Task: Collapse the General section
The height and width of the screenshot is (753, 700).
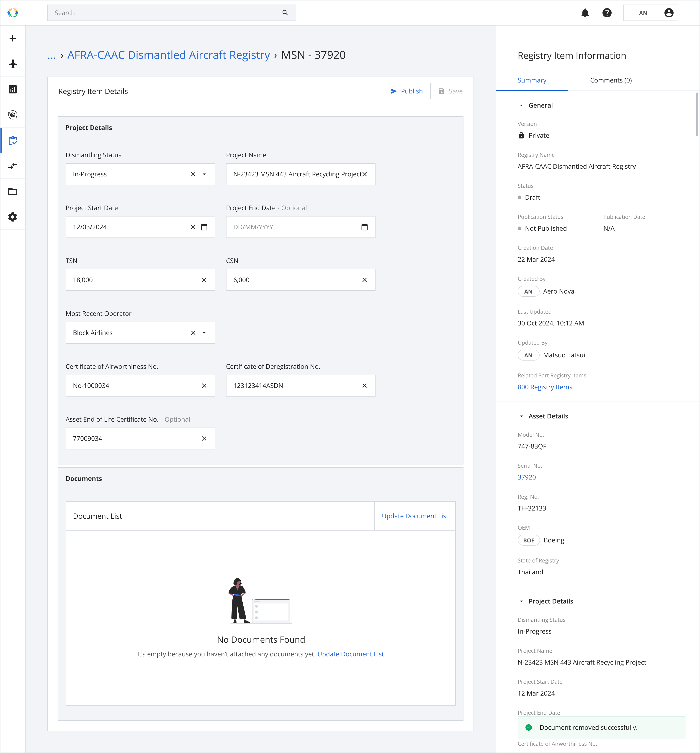Action: click(x=521, y=106)
